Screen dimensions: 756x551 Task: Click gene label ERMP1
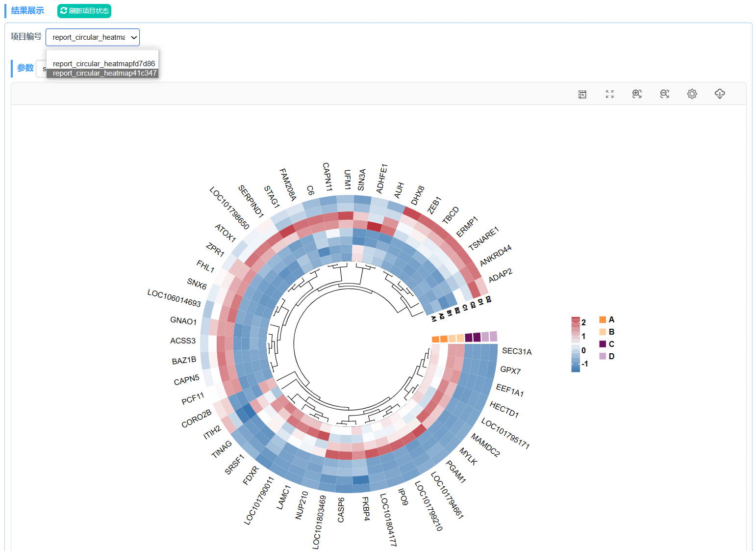tap(467, 227)
